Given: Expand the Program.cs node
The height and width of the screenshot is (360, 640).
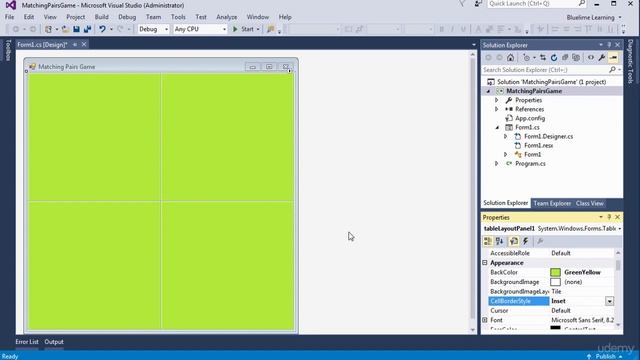Looking at the screenshot, I should coord(497,163).
